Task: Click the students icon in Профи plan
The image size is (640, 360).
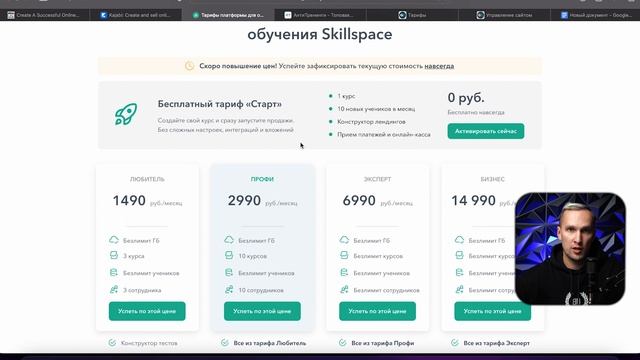Action: (229, 273)
